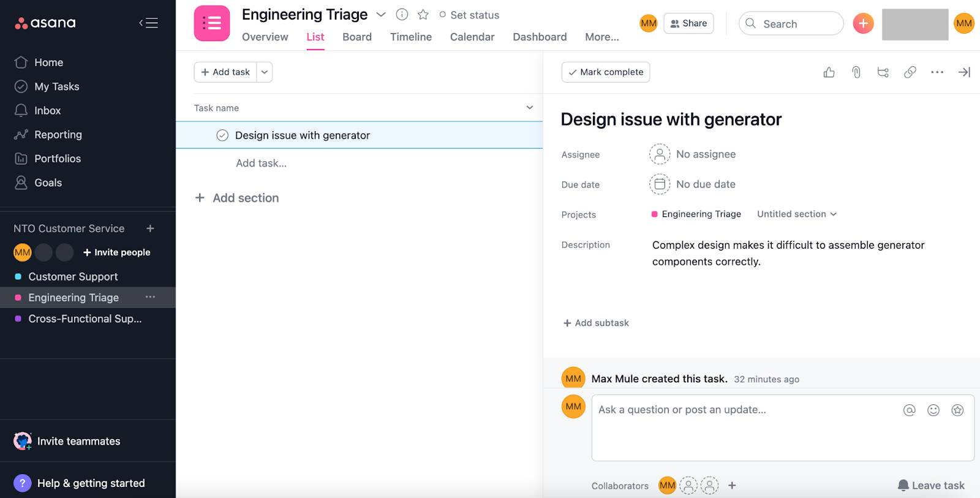Screen dimensions: 980x498
Task: Click the orange quick add plus button
Action: pyautogui.click(x=863, y=23)
